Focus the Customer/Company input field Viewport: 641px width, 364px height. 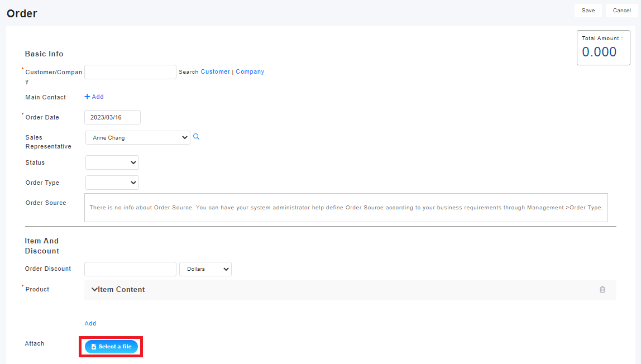pyautogui.click(x=130, y=72)
